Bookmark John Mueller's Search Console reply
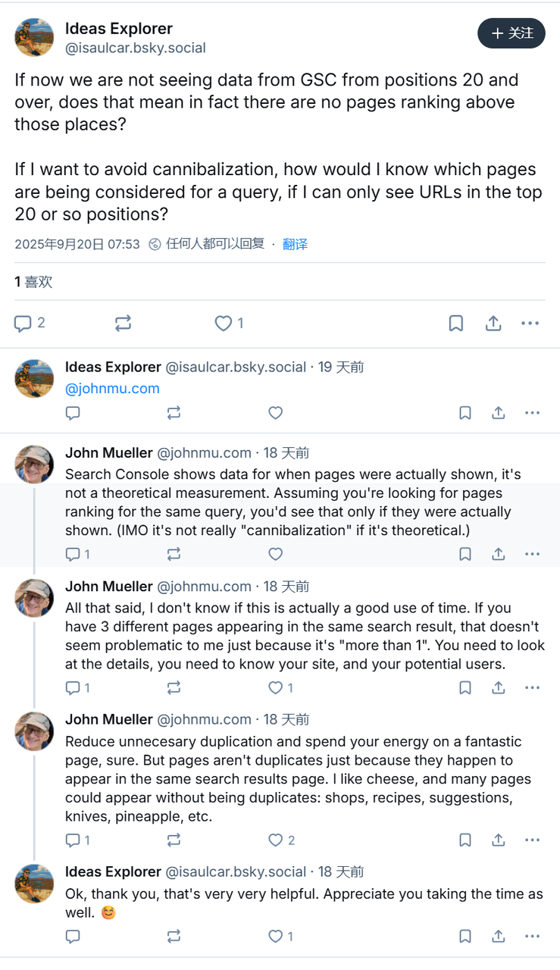 [465, 555]
